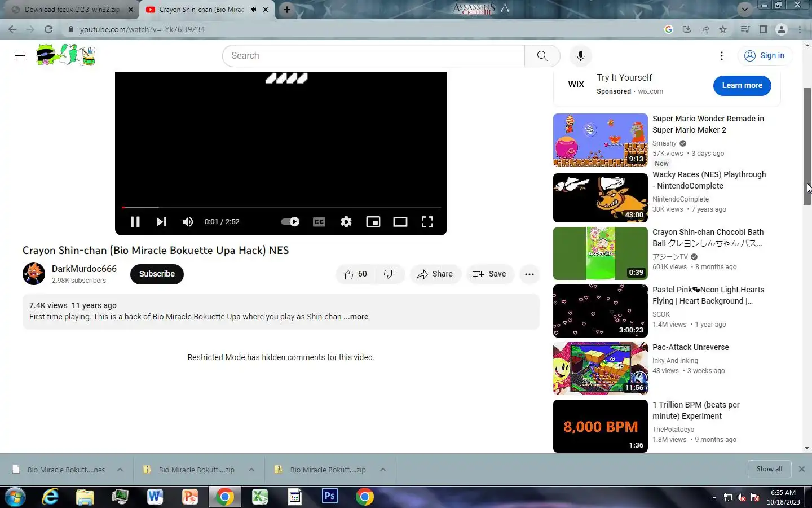The image size is (812, 508).
Task: Open Windows Start menu
Action: coord(15,497)
